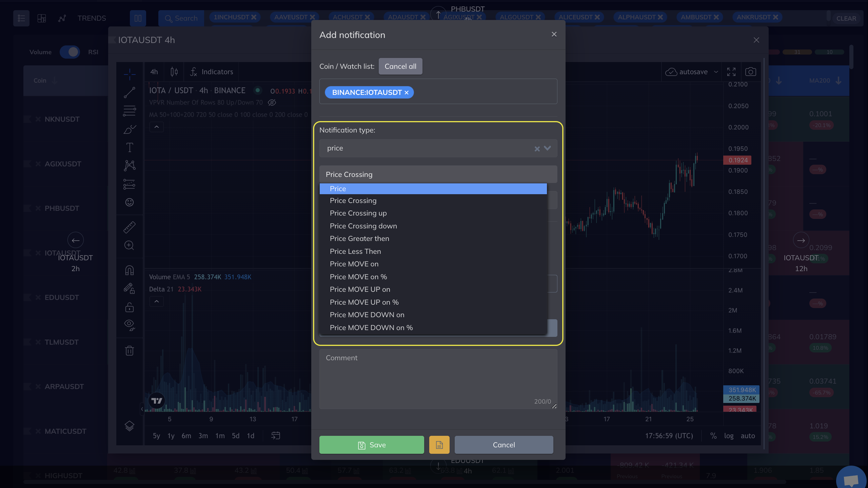868x488 pixels.
Task: Open the 4h timeframe selector
Action: 154,72
